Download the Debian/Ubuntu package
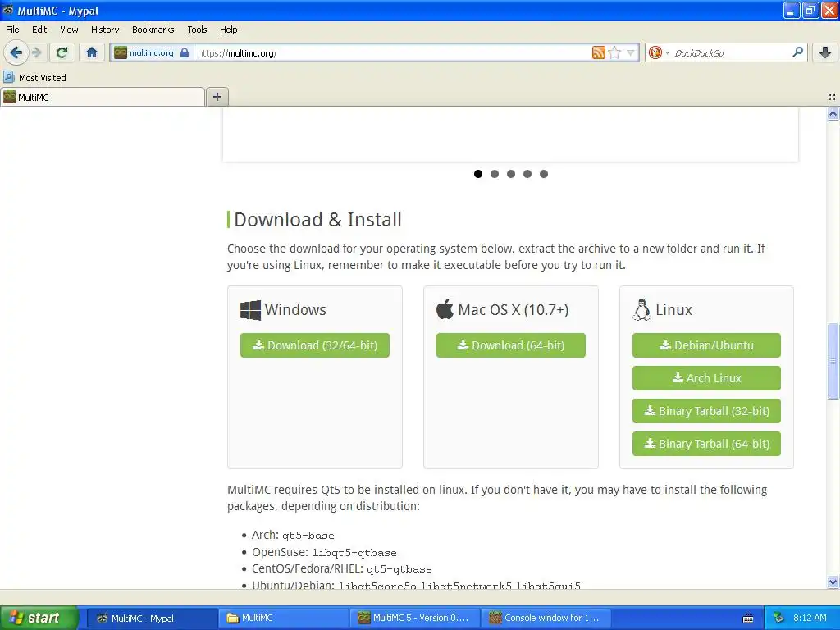This screenshot has height=630, width=840. (706, 345)
